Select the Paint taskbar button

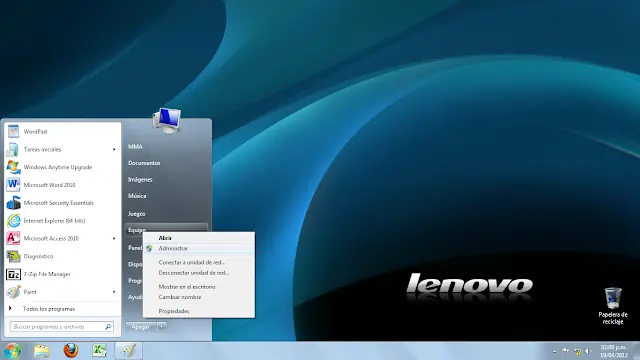[x=129, y=351]
